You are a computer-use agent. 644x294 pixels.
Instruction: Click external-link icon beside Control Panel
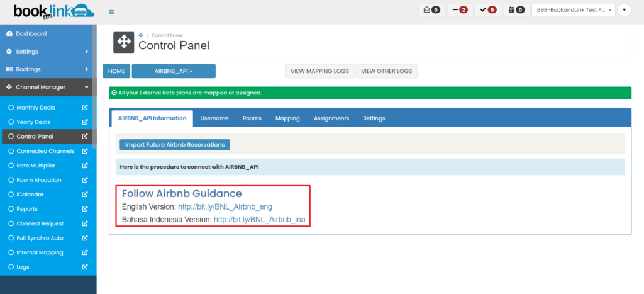tap(85, 137)
